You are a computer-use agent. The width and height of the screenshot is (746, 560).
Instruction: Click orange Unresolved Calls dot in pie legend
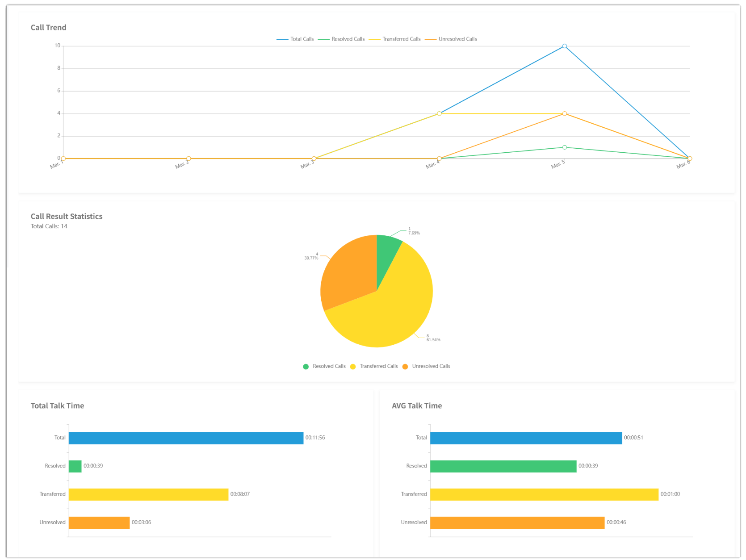405,367
